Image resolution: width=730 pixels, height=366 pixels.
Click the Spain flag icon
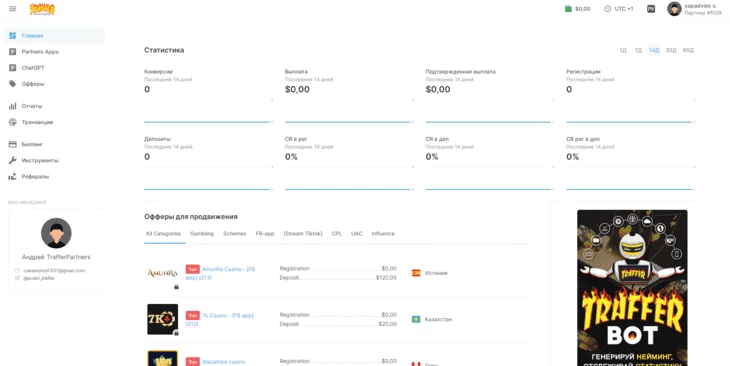click(x=416, y=273)
